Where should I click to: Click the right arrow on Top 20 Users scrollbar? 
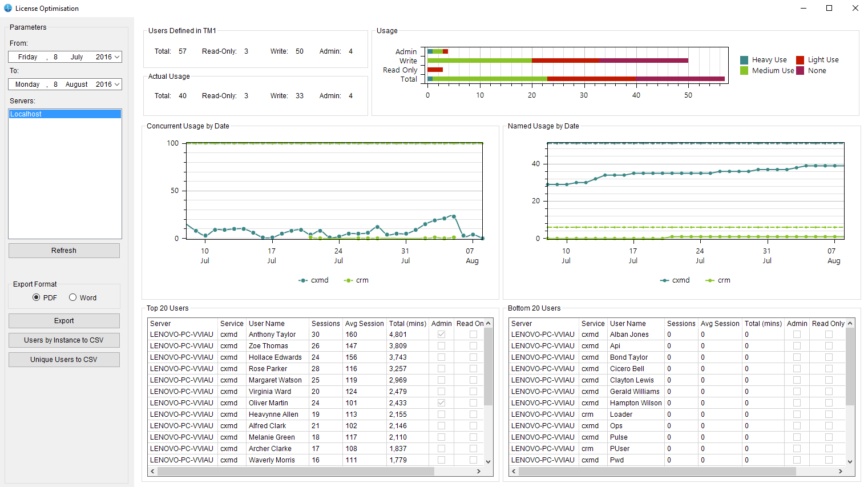[479, 471]
